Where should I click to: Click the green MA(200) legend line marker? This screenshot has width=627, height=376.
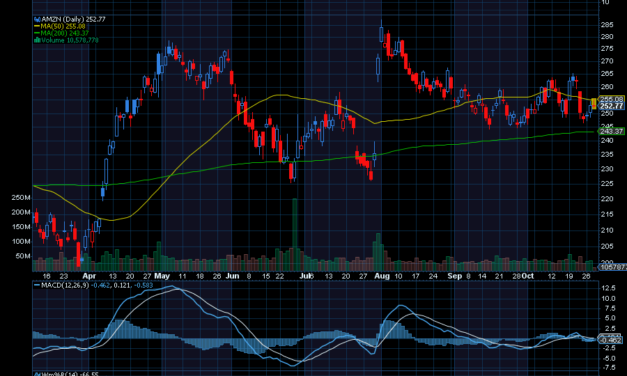(x=37, y=33)
